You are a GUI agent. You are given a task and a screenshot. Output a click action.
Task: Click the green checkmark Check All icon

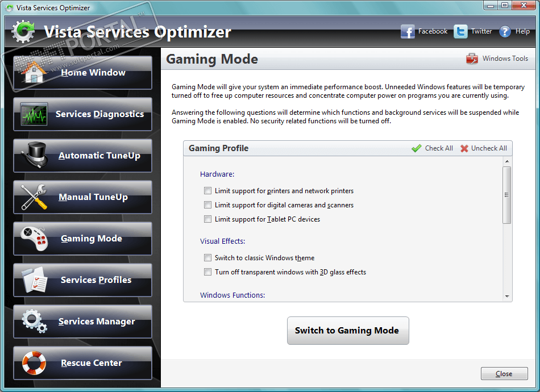click(x=416, y=148)
